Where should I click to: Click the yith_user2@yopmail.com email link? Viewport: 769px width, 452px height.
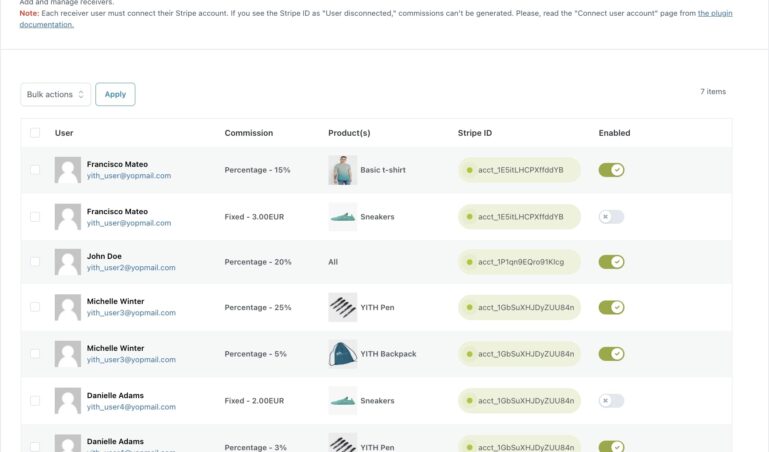click(x=131, y=268)
